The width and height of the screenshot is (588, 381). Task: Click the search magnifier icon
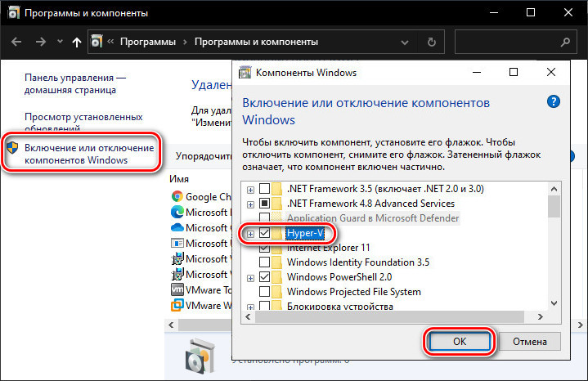pos(565,42)
